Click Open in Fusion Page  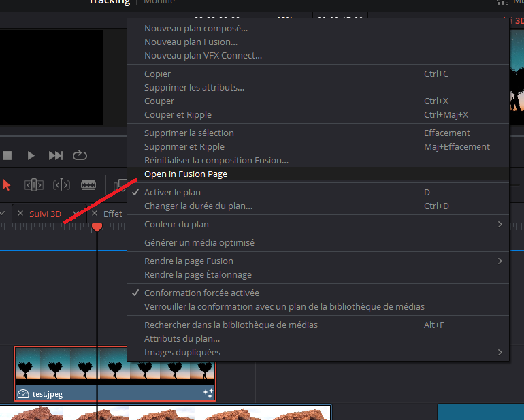(x=318, y=174)
